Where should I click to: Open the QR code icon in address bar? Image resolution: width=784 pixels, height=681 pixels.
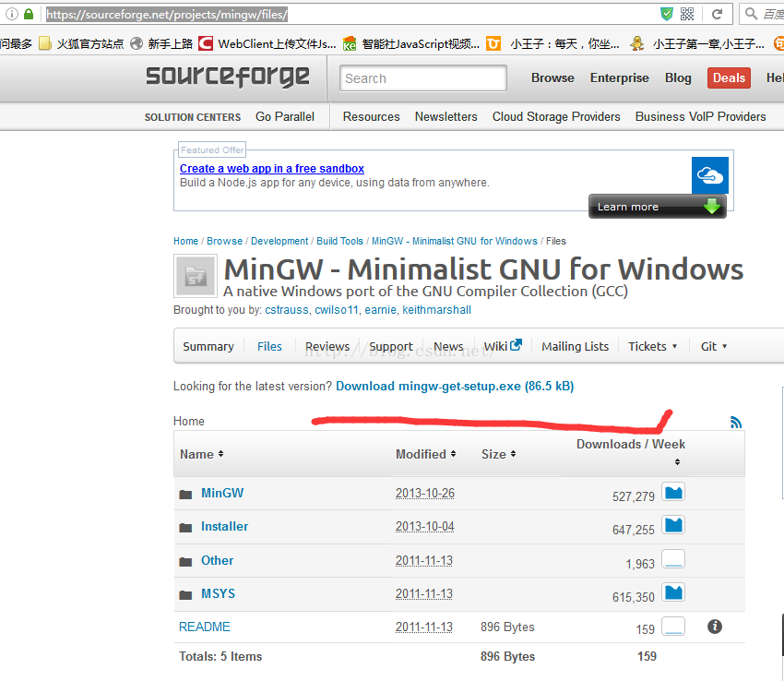687,14
